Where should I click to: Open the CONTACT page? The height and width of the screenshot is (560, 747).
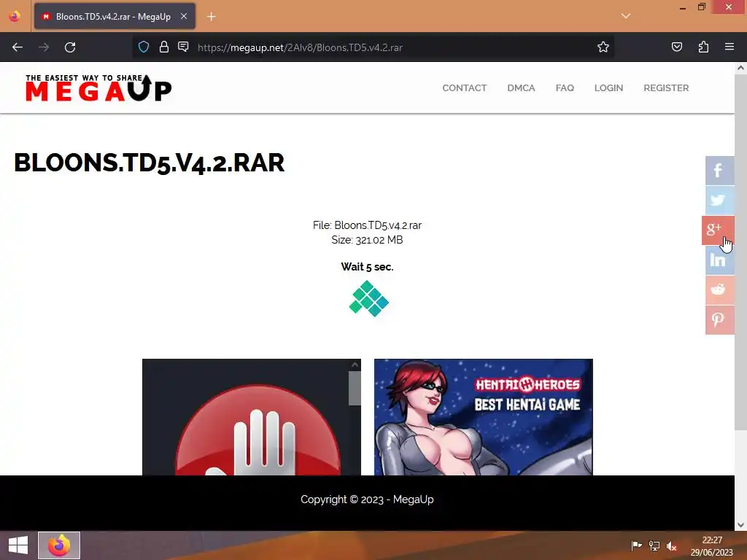click(x=465, y=88)
